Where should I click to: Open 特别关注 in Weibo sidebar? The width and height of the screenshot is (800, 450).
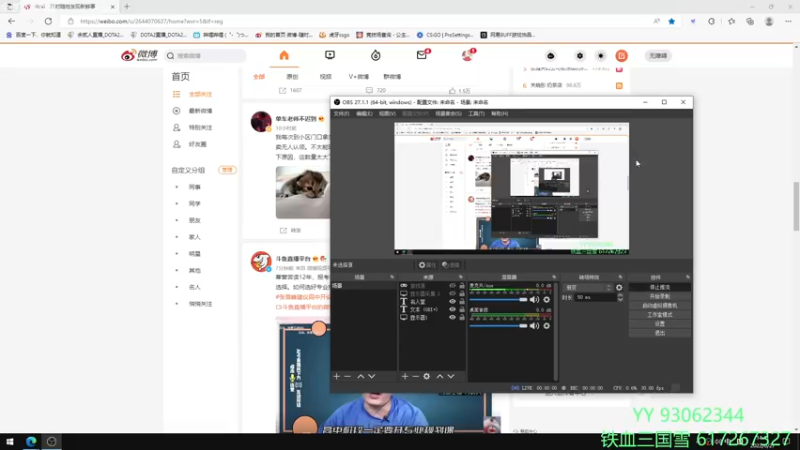point(200,128)
